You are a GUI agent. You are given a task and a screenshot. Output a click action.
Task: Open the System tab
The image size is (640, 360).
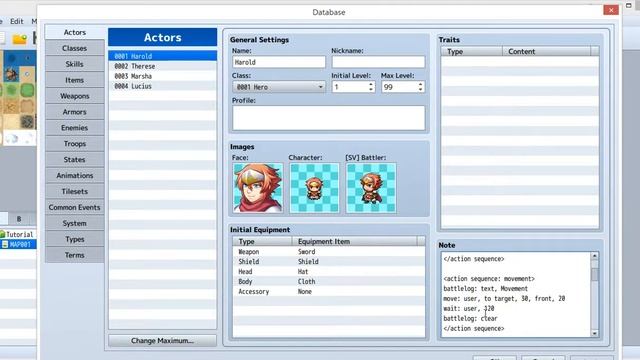click(x=75, y=223)
